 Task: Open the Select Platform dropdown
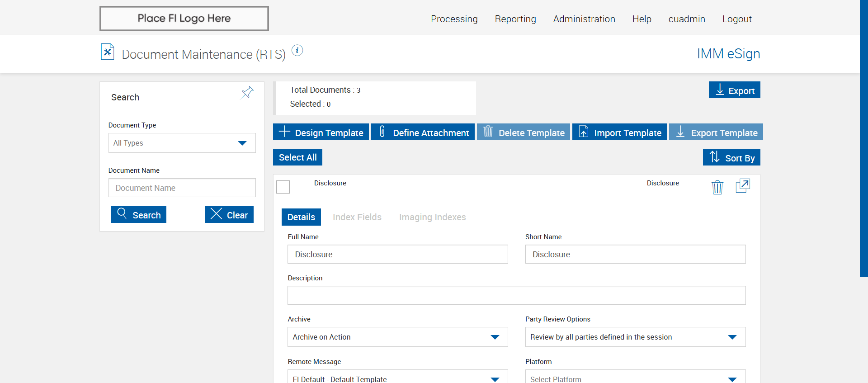635,378
